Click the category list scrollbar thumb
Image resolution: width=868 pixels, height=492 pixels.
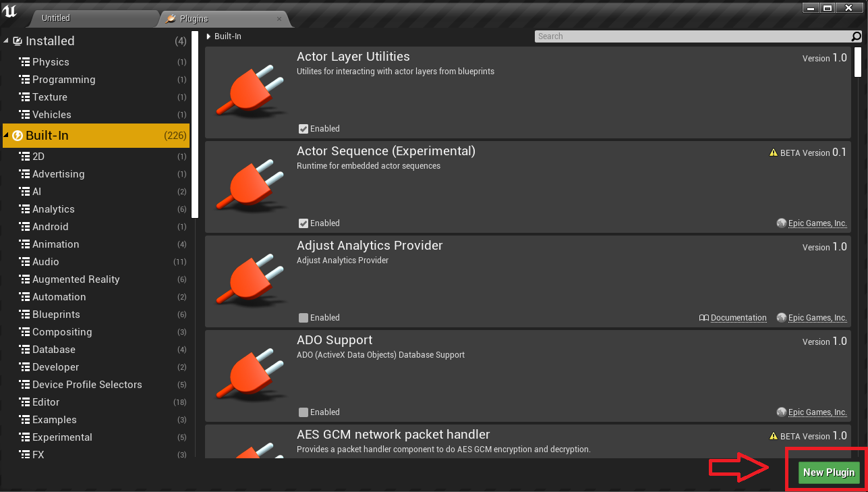tap(195, 124)
